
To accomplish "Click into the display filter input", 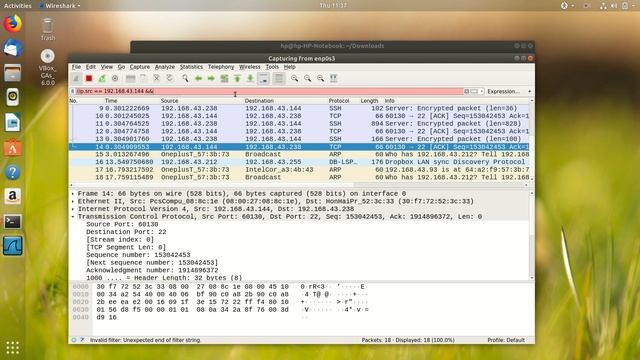I will point(269,91).
